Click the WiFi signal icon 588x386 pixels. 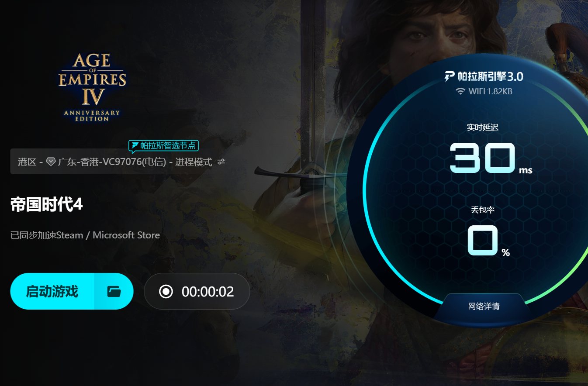click(x=460, y=91)
